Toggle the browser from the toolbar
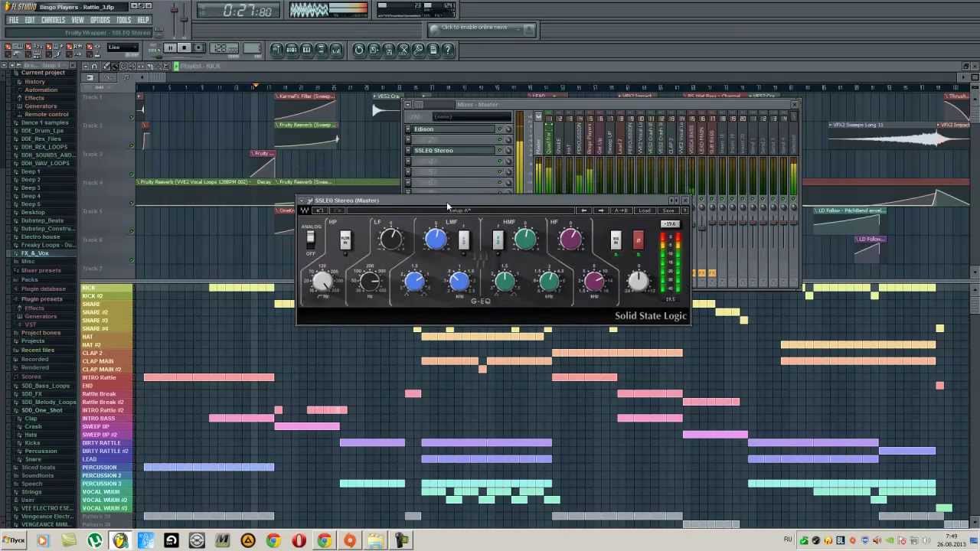Image resolution: width=980 pixels, height=551 pixels. (322, 50)
